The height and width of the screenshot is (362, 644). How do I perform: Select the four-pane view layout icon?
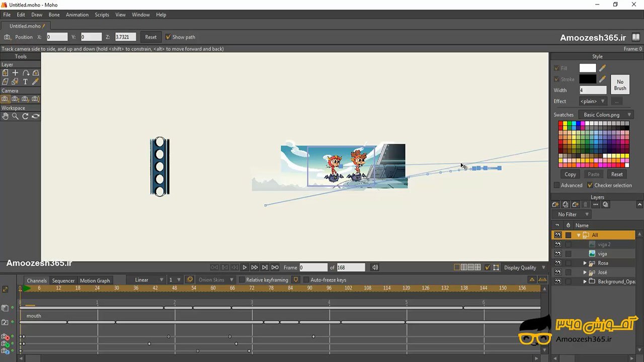(477, 267)
